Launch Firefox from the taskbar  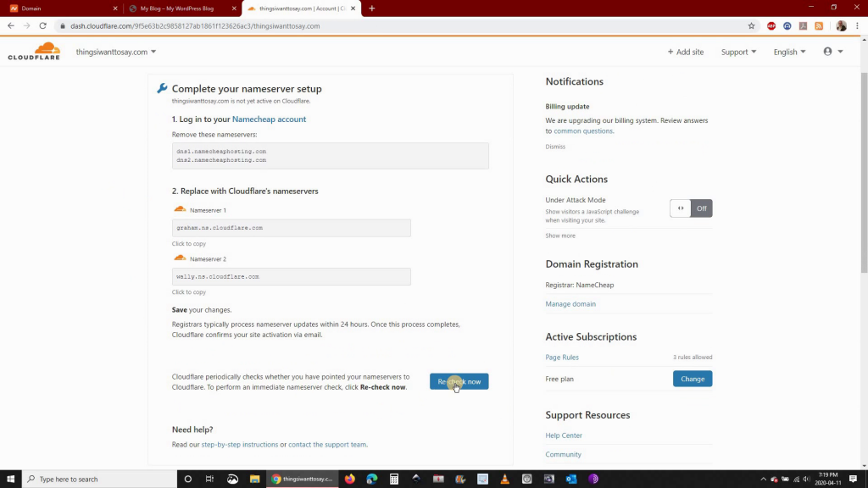(350, 480)
